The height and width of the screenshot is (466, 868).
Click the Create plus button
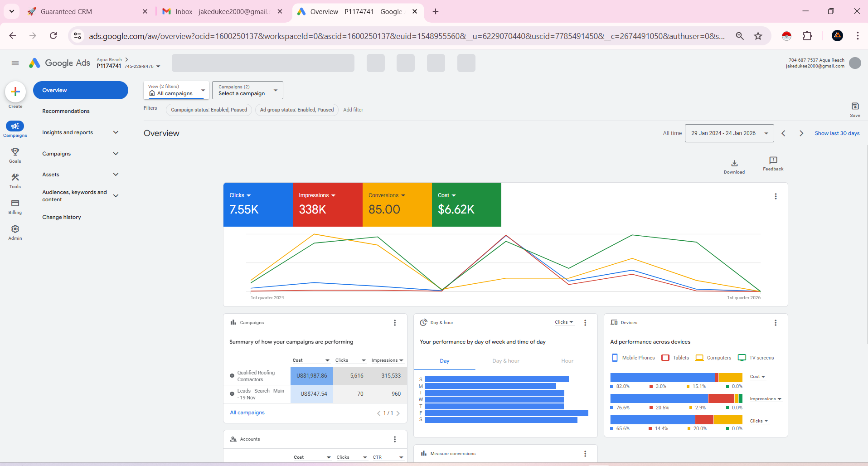point(15,92)
